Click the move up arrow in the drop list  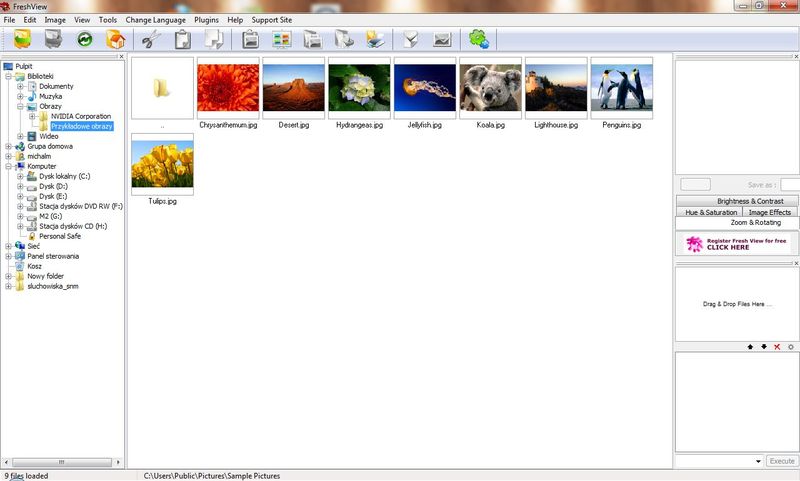click(x=750, y=347)
